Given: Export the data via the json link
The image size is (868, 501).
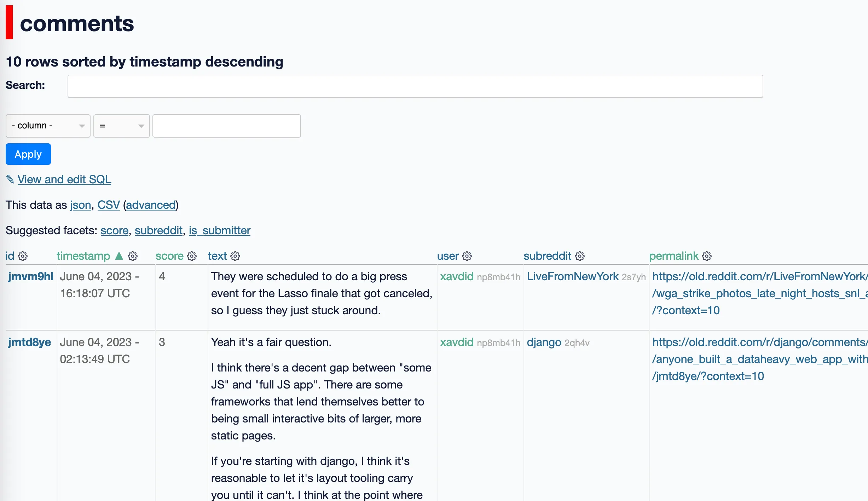Looking at the screenshot, I should tap(80, 205).
